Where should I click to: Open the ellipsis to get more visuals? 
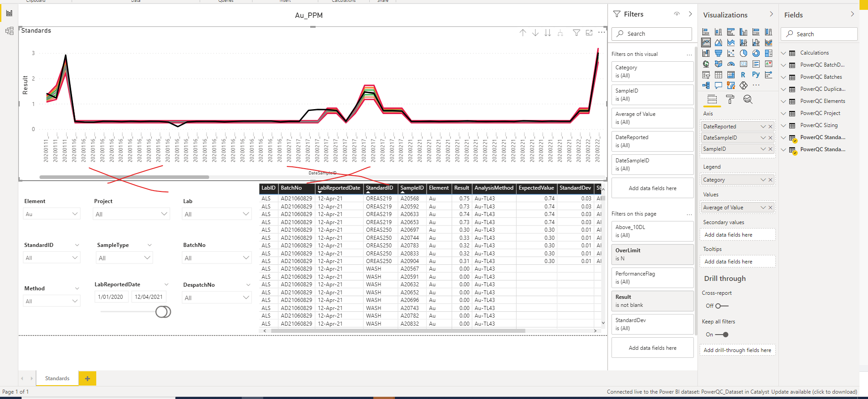(x=756, y=85)
